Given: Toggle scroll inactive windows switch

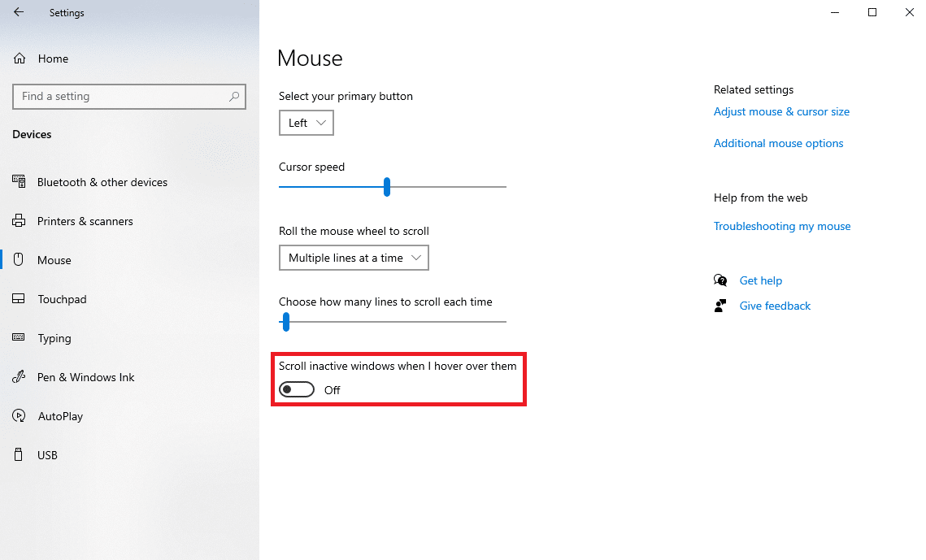Looking at the screenshot, I should pos(296,389).
